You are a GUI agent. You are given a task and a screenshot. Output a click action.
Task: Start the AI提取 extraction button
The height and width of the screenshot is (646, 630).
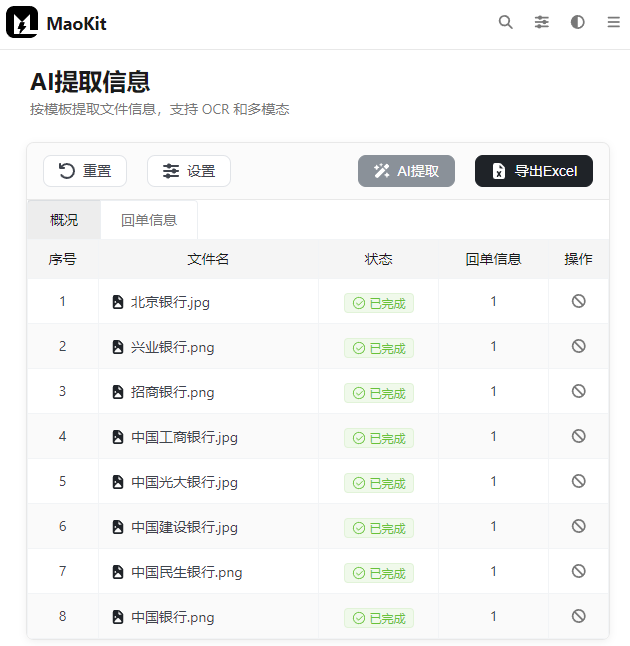[406, 171]
